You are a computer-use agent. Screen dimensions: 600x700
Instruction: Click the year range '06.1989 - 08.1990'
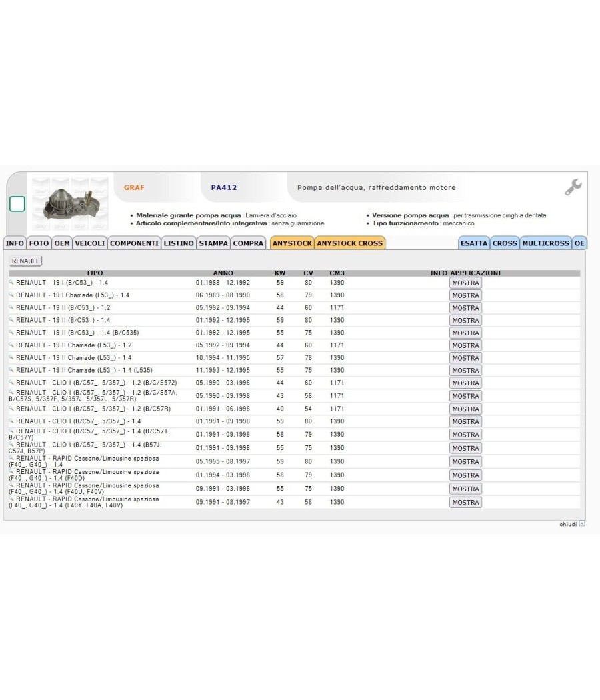point(223,295)
